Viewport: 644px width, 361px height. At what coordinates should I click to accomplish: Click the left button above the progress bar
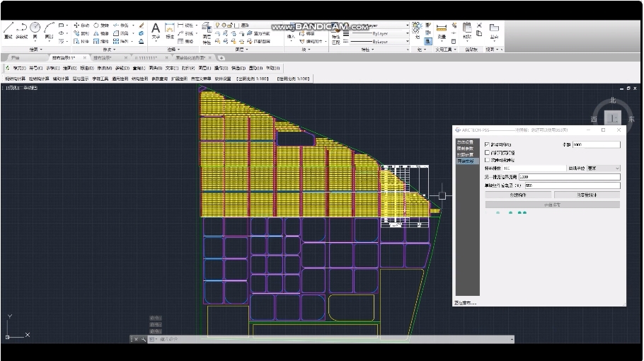(517, 195)
